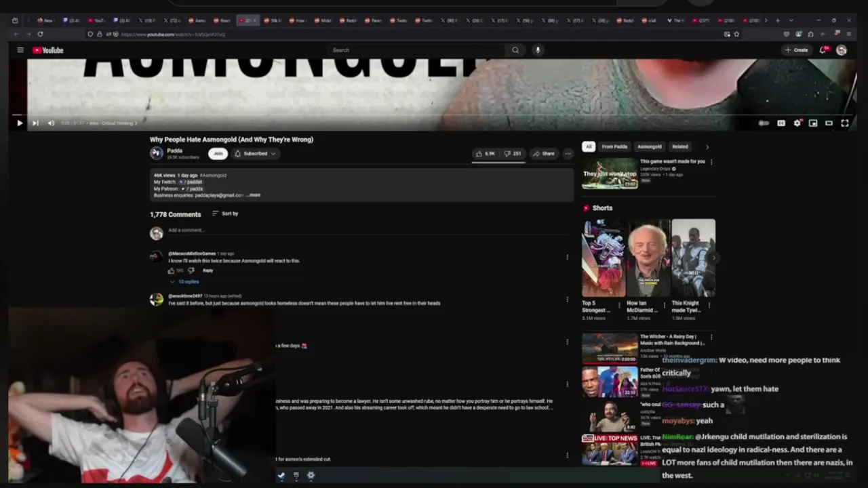
Task: Open more actions next to Share
Action: [568, 154]
